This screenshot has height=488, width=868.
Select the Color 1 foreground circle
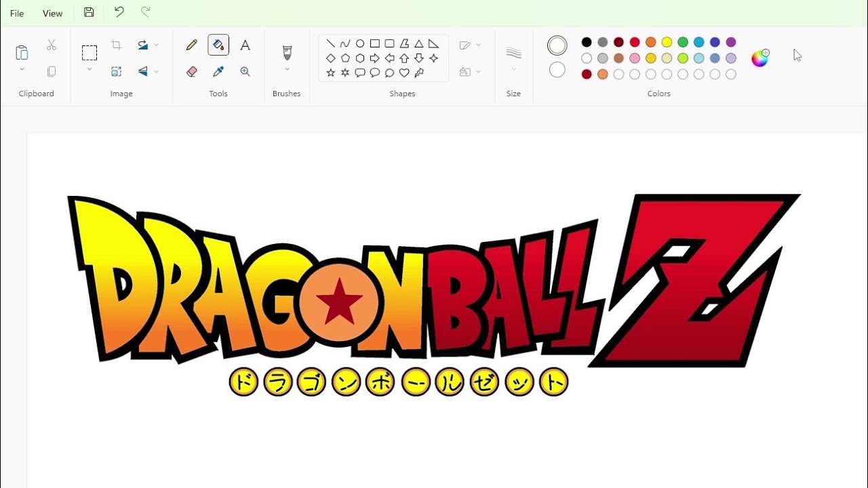(557, 45)
